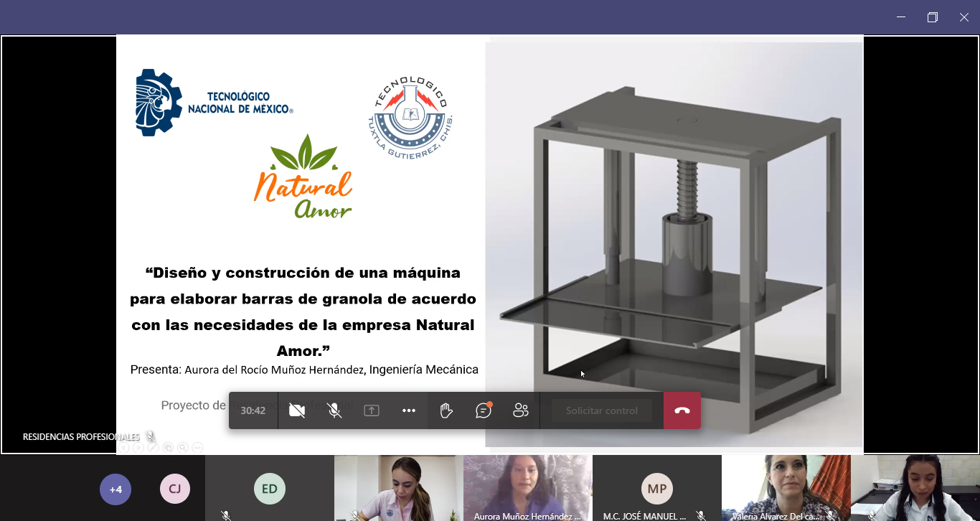
Task: Click the Presenta: Aurora del Rocío line
Action: coord(304,370)
